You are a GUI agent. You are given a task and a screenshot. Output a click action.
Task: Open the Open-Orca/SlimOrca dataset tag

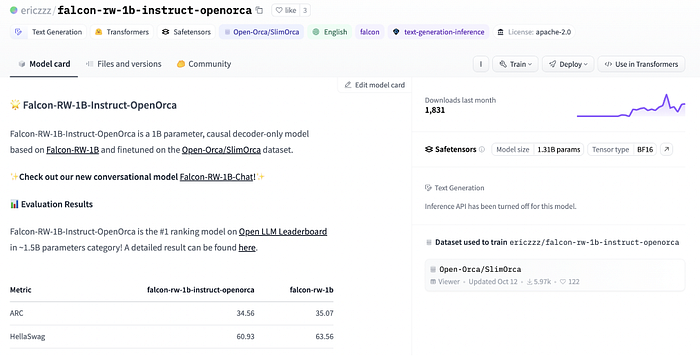point(262,32)
